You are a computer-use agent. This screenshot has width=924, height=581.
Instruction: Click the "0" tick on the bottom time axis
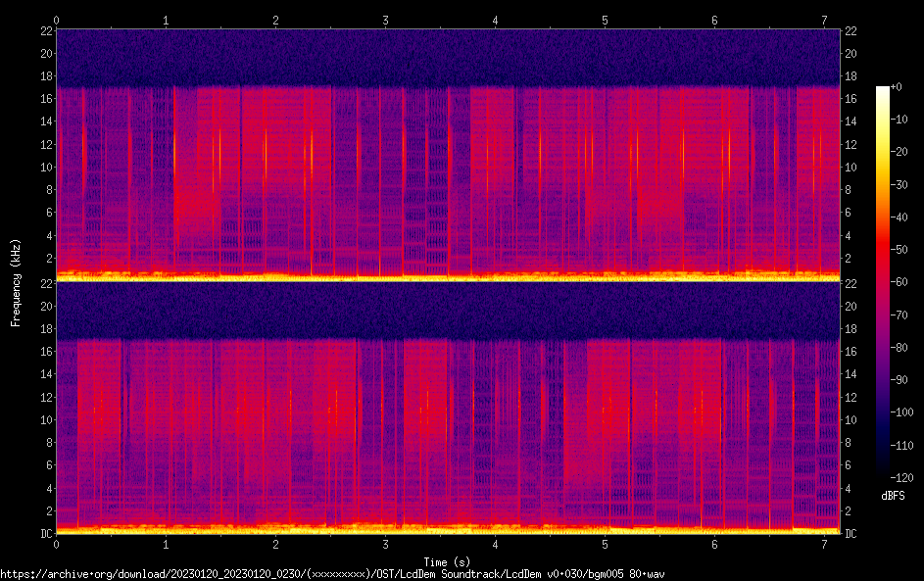[x=57, y=544]
